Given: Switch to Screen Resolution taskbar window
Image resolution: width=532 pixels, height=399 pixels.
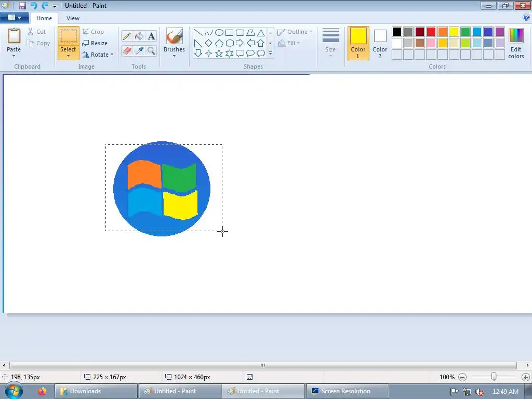Looking at the screenshot, I should point(348,391).
